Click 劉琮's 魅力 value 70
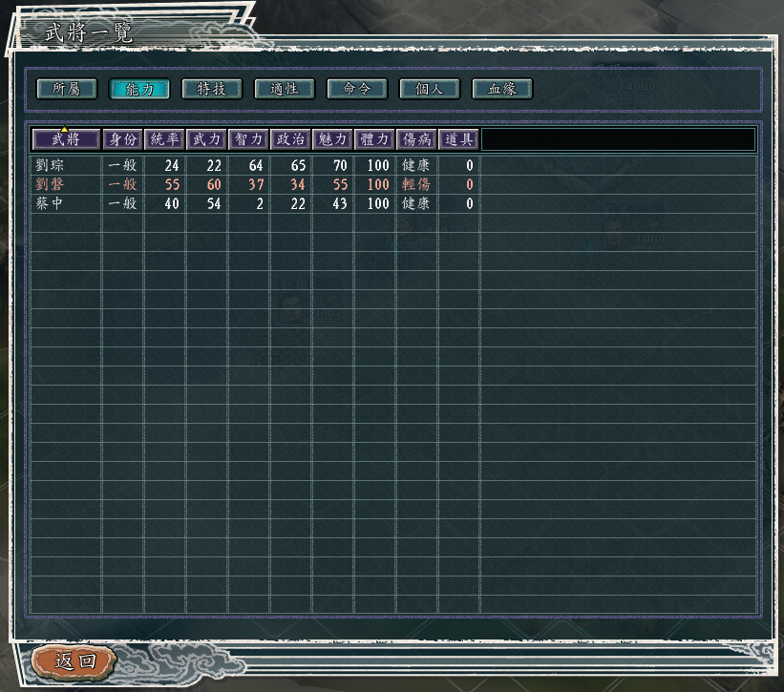This screenshot has height=692, width=784. click(x=340, y=165)
